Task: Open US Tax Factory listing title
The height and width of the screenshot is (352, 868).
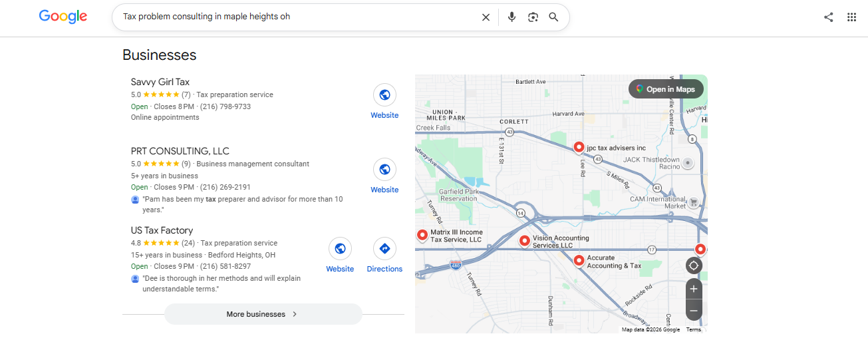Action: pos(162,230)
